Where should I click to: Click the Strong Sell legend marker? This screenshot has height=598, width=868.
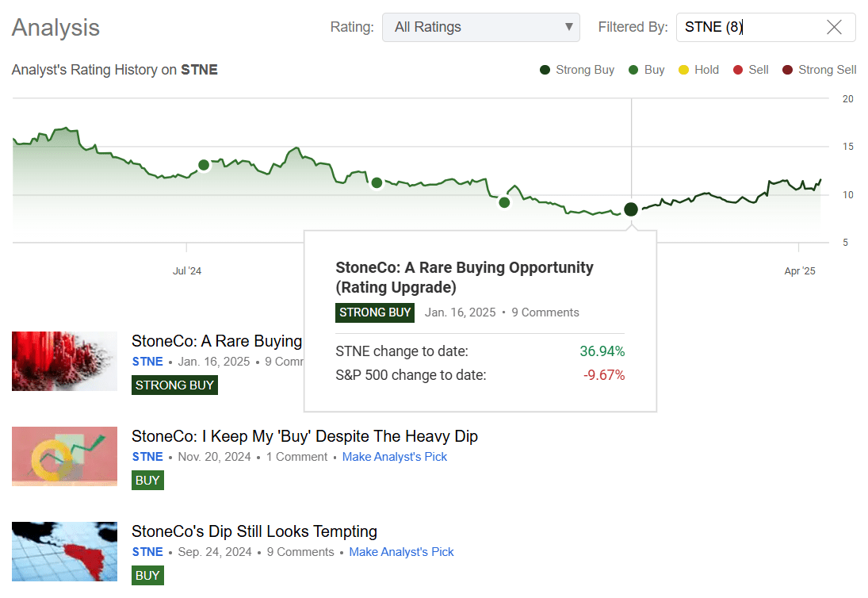pyautogui.click(x=787, y=70)
